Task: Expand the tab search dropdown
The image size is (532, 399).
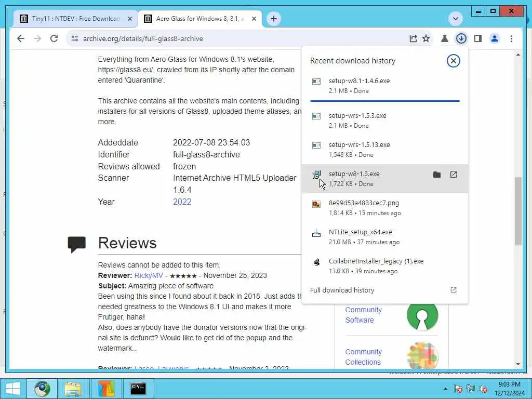Action: click(x=456, y=19)
